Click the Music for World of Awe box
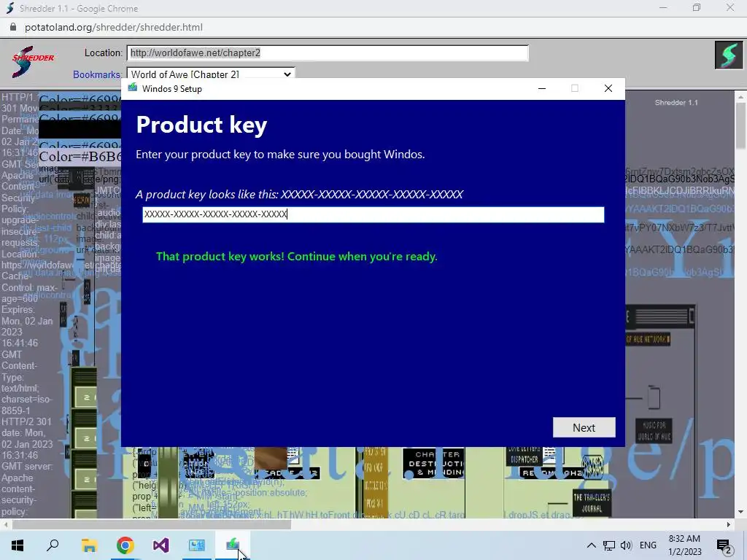Viewport: 747px width, 560px height. click(654, 430)
